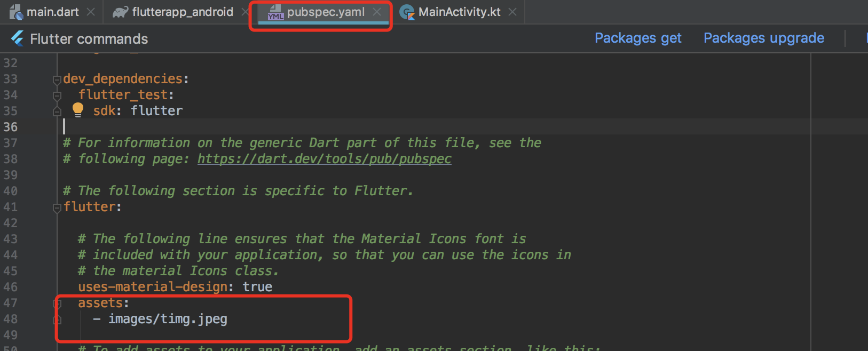Collapse the assets fold marker

point(57,304)
